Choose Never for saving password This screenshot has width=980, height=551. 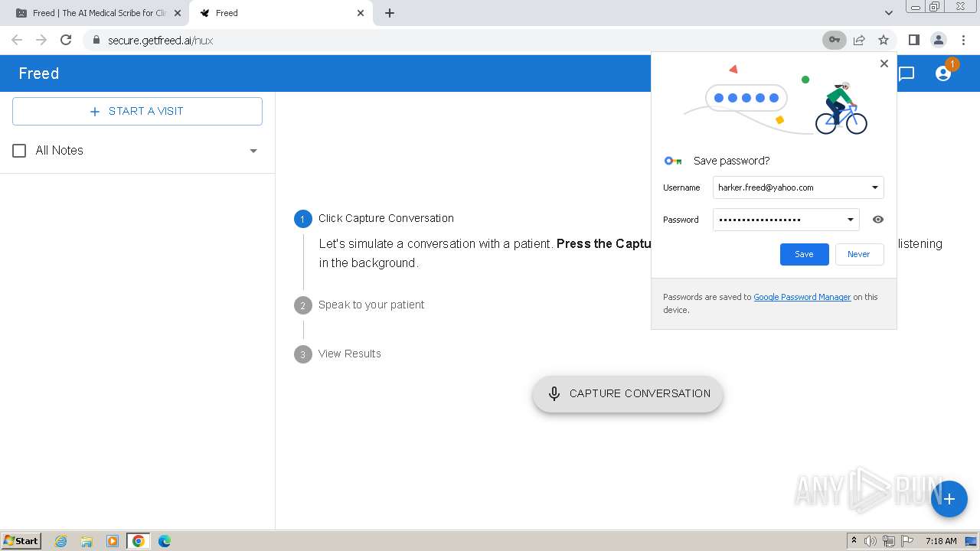click(858, 254)
